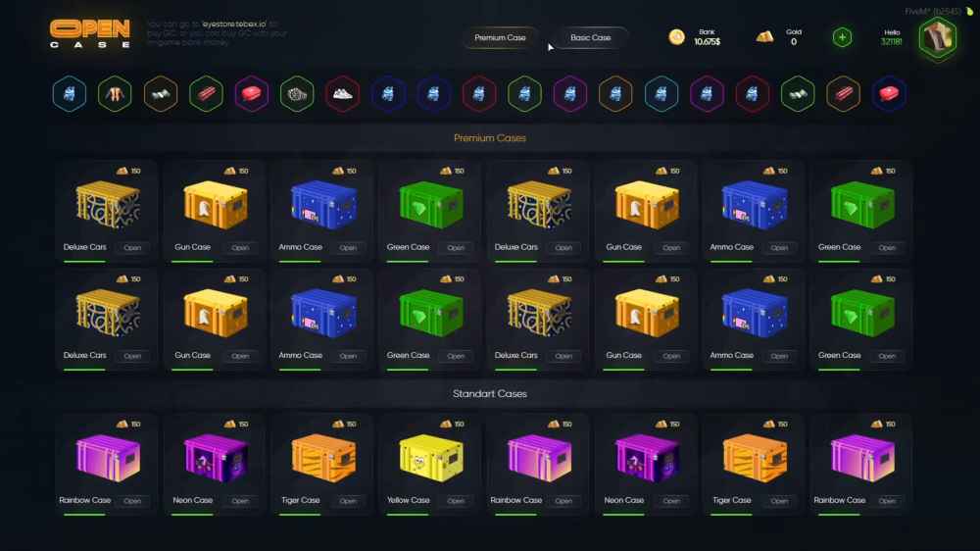Switch to the Premium Case tab

click(x=500, y=37)
